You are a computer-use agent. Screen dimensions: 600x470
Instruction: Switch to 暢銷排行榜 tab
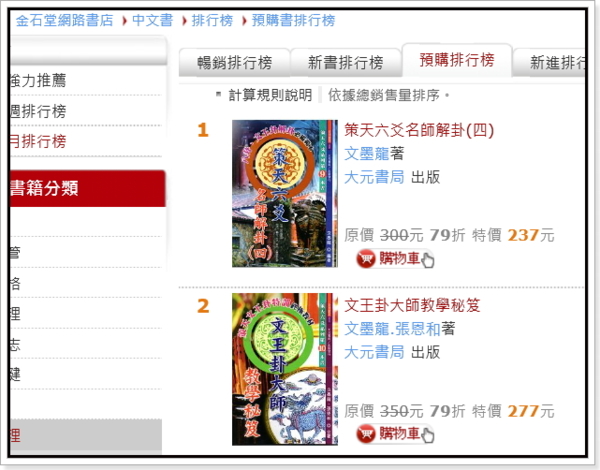(234, 62)
